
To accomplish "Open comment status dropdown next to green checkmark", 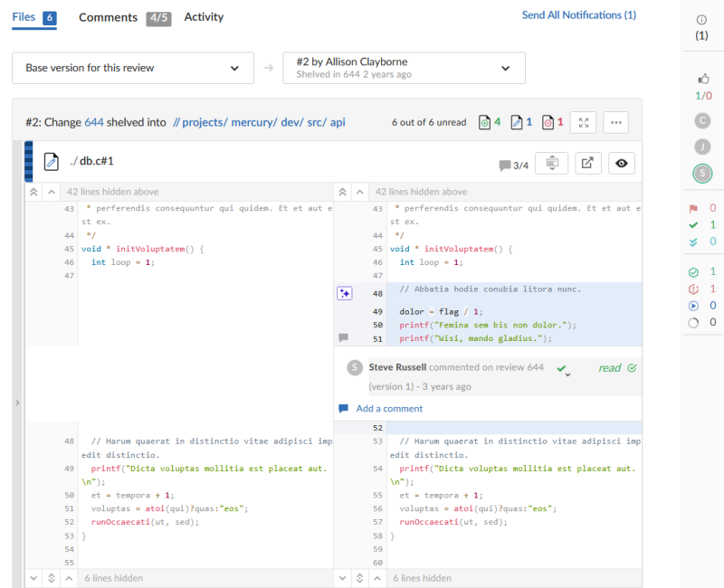I will tap(567, 372).
